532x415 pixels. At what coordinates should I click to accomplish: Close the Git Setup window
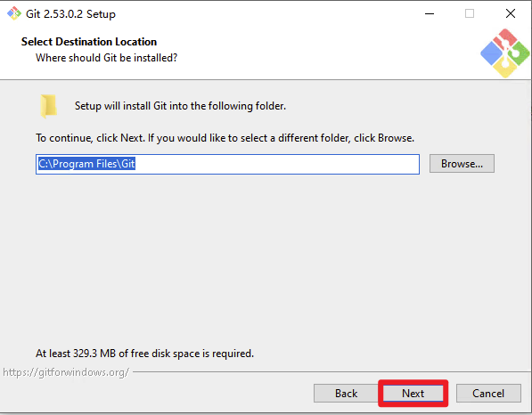tap(511, 14)
